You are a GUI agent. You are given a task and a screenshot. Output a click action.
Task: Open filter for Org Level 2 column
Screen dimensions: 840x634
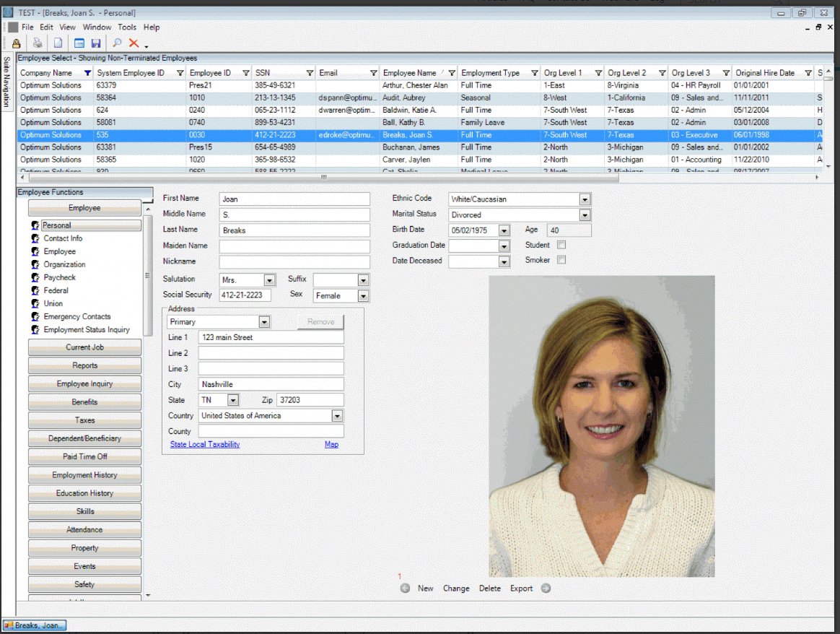(662, 73)
